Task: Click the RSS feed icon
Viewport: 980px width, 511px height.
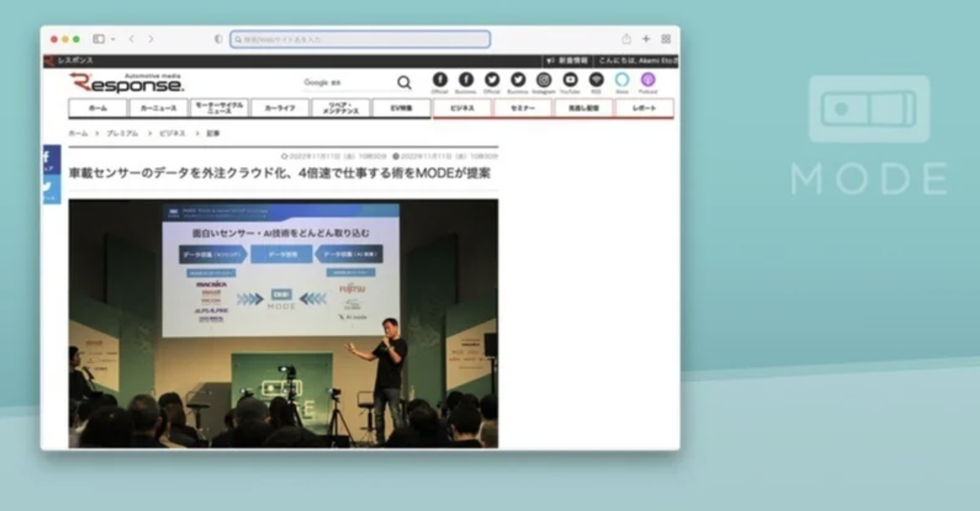Action: (596, 80)
